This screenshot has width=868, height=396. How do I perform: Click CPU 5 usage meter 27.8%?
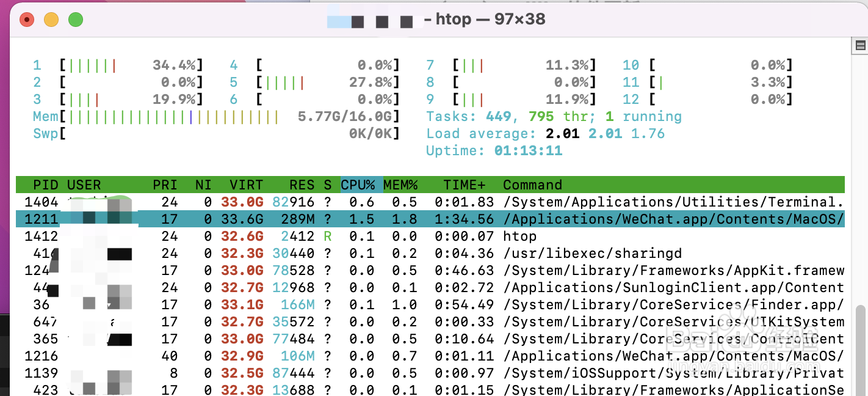tap(315, 82)
